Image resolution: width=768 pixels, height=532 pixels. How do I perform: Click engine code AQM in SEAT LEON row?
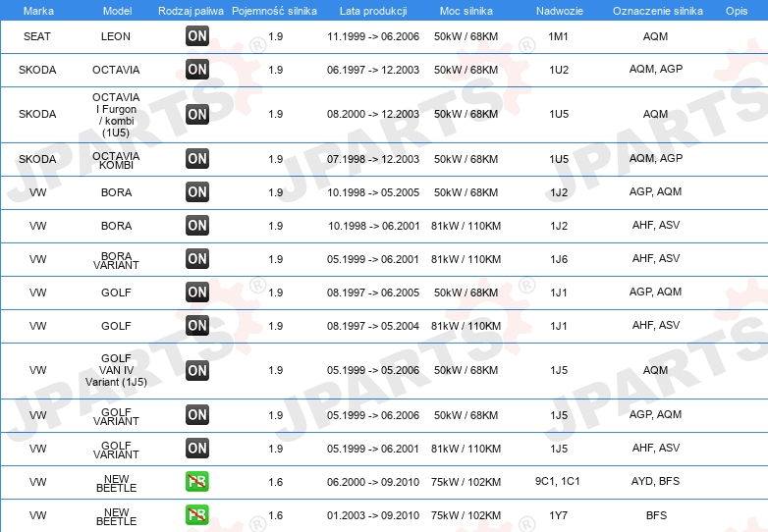(655, 36)
